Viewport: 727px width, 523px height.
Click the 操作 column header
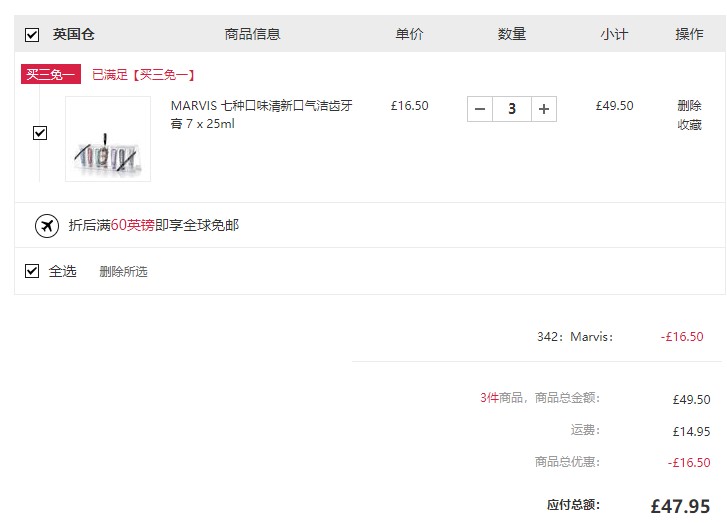(689, 34)
